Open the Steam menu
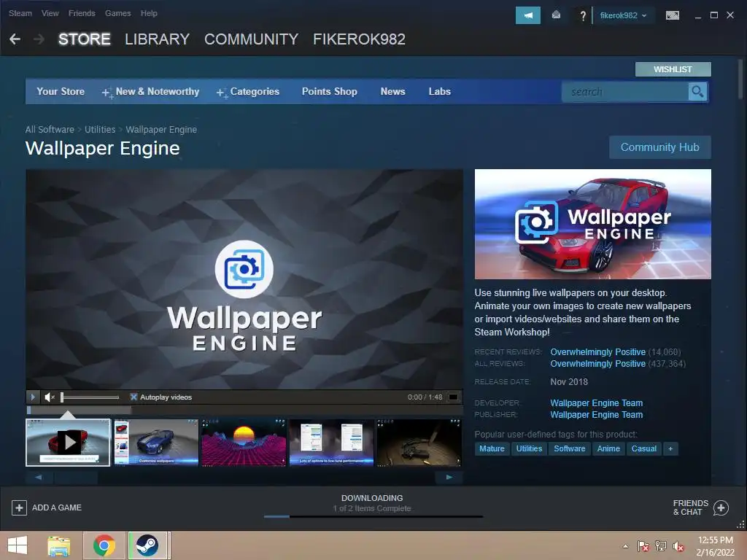This screenshot has width=747, height=560. click(x=20, y=13)
